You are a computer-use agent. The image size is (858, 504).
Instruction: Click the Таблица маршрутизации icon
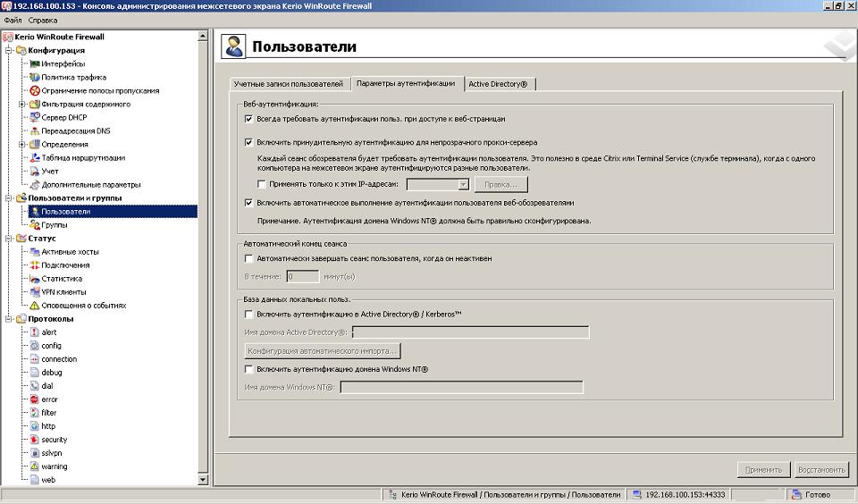tap(35, 157)
